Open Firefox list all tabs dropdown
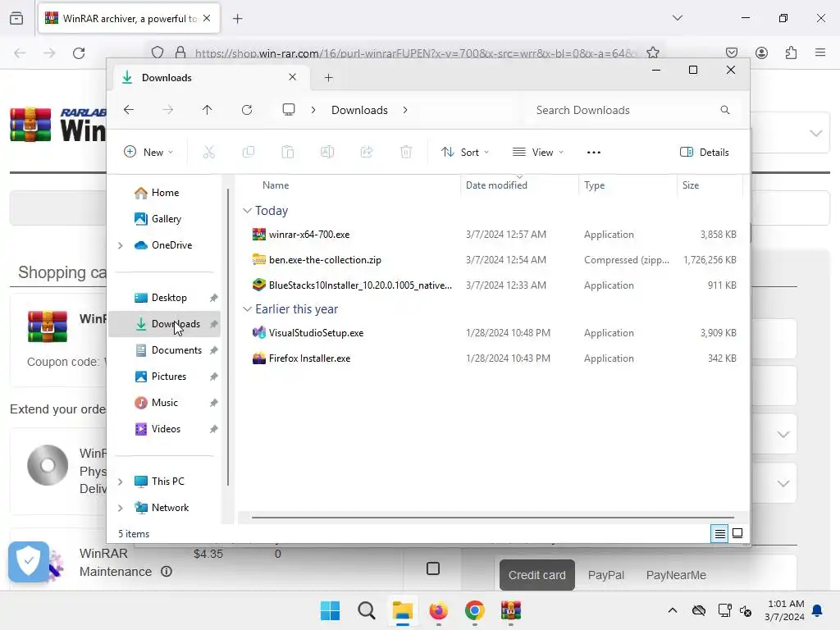 coord(677,18)
